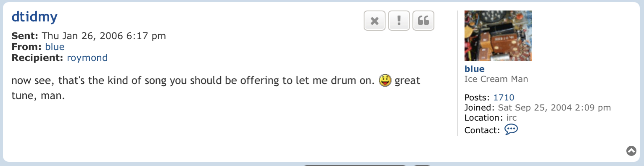Click the message body text
The width and height of the screenshot is (644, 166).
[x=216, y=88]
